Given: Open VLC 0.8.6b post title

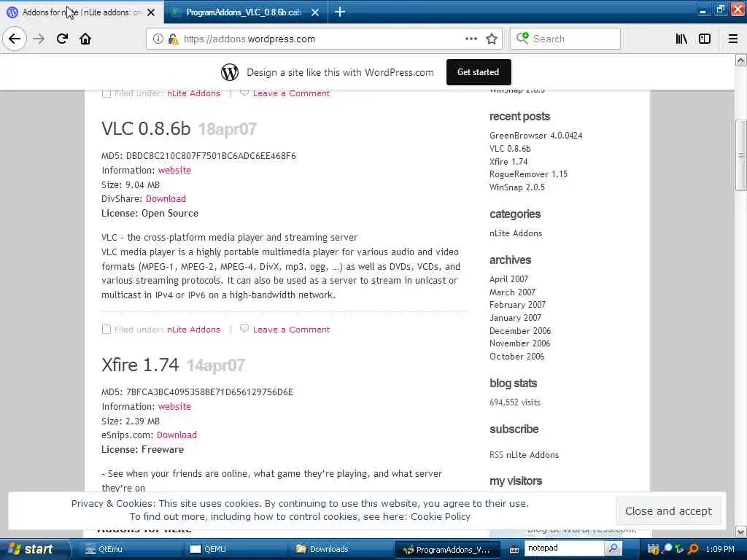Looking at the screenshot, I should pyautogui.click(x=146, y=128).
